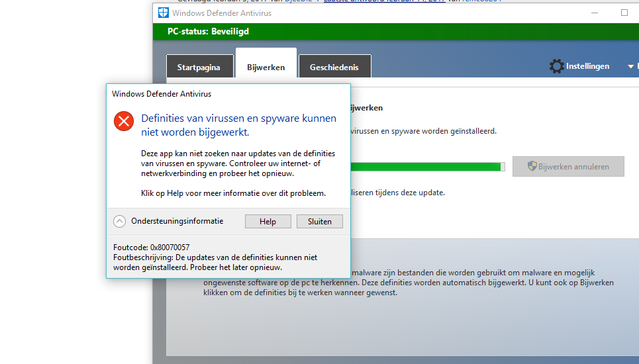Click the Ondersteuningsinformatie label

[x=177, y=221]
